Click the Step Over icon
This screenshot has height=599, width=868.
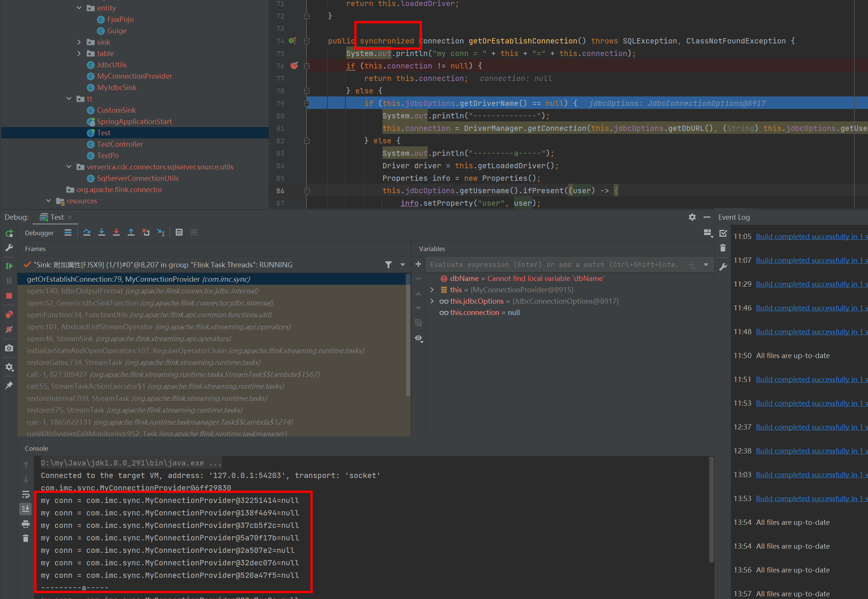pos(87,232)
